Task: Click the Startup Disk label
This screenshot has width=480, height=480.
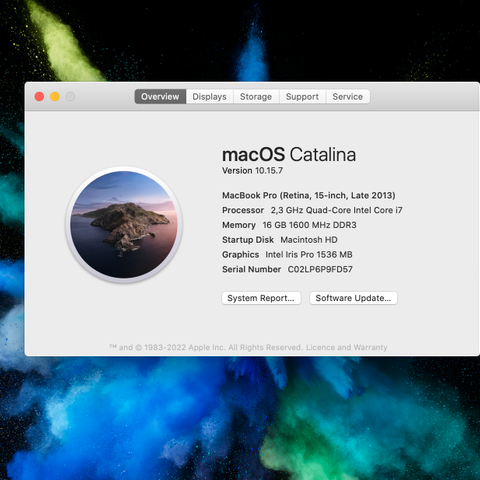Action: coord(248,240)
